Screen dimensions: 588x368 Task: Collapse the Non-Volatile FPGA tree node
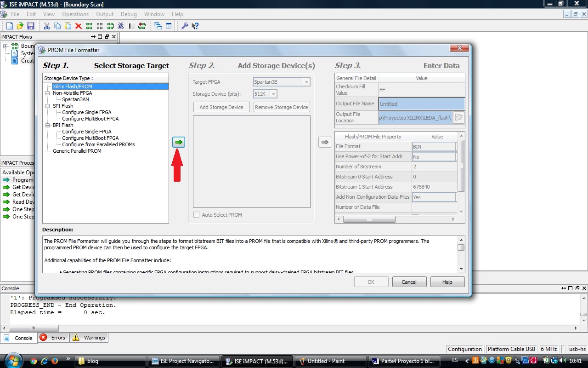[x=48, y=93]
